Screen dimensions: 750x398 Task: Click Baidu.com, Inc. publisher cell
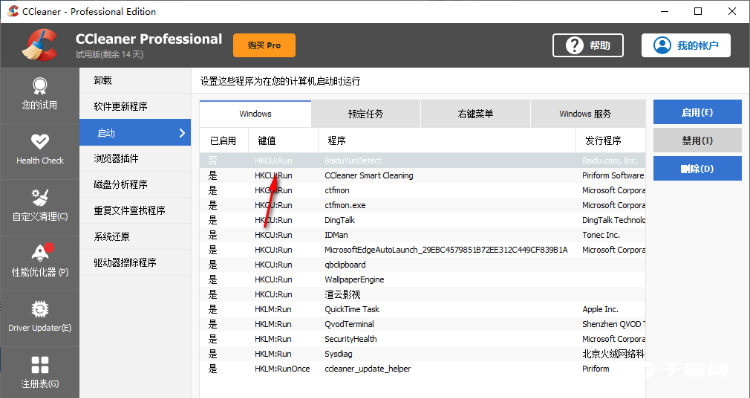tap(609, 161)
